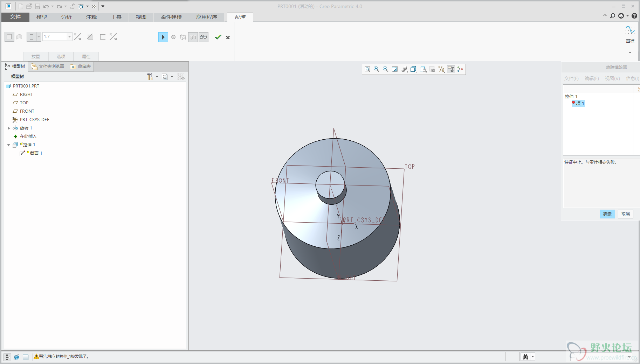
Task: Click the no-preview icon
Action: pos(173,37)
